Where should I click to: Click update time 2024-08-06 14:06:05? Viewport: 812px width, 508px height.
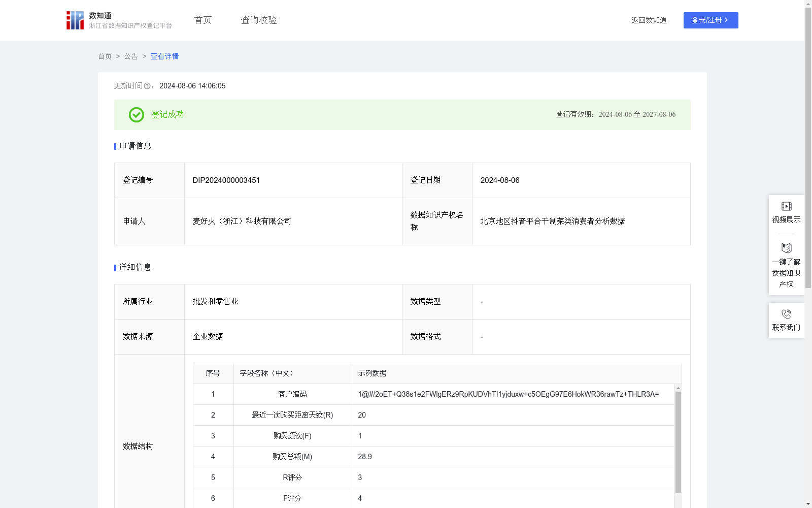pyautogui.click(x=192, y=86)
